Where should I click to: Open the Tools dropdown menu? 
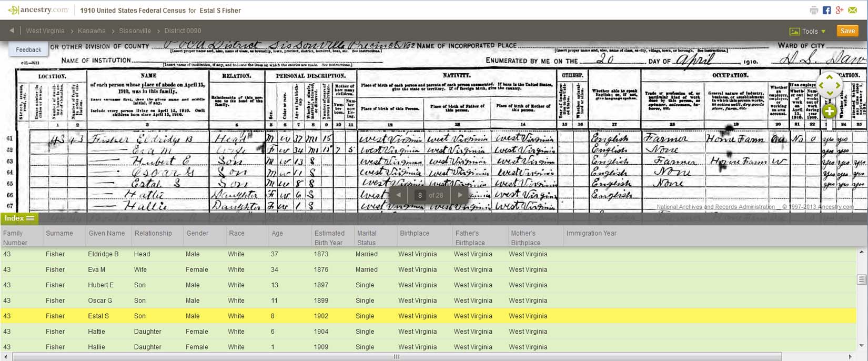click(x=809, y=31)
